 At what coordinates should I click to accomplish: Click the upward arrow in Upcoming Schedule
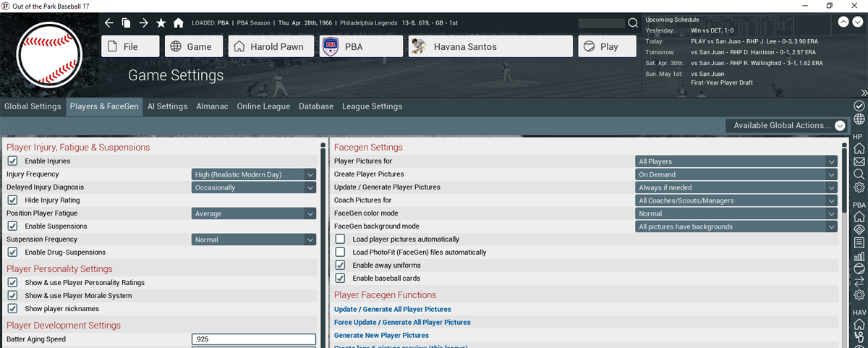843,22
